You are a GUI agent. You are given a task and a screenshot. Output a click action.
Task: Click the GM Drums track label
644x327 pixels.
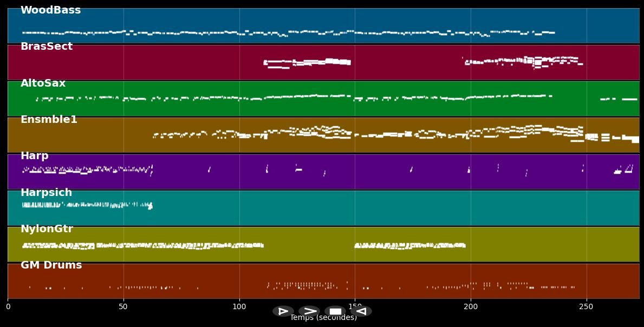pyautogui.click(x=51, y=265)
